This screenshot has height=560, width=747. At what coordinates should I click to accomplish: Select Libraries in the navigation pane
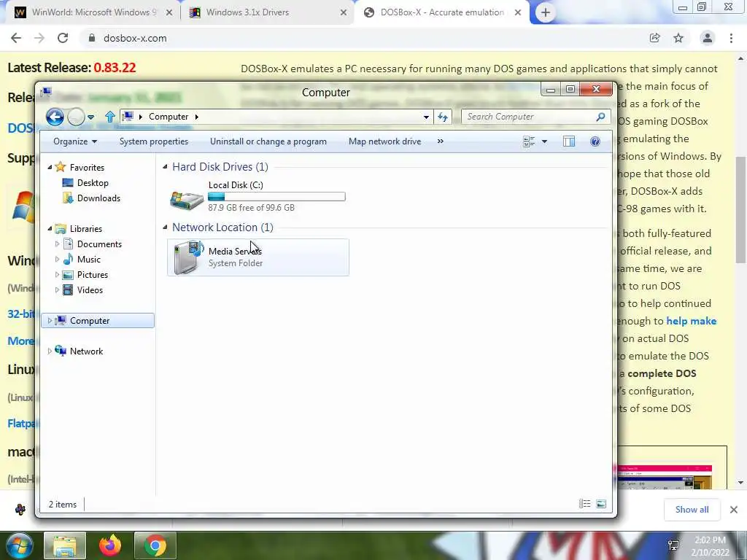point(86,228)
